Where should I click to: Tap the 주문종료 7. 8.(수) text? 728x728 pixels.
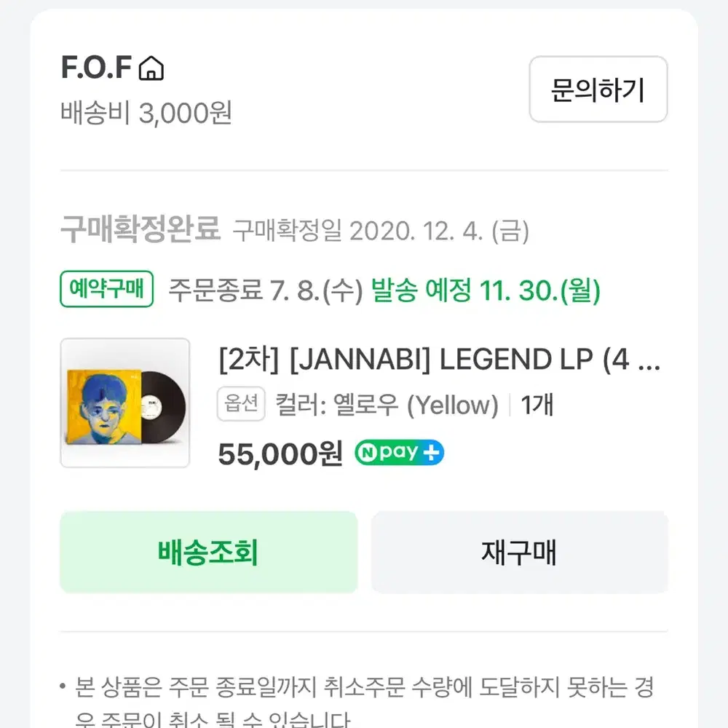pos(266,290)
